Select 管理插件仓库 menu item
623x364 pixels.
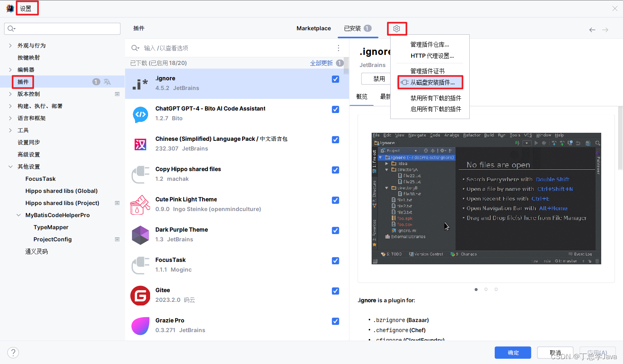click(x=430, y=44)
